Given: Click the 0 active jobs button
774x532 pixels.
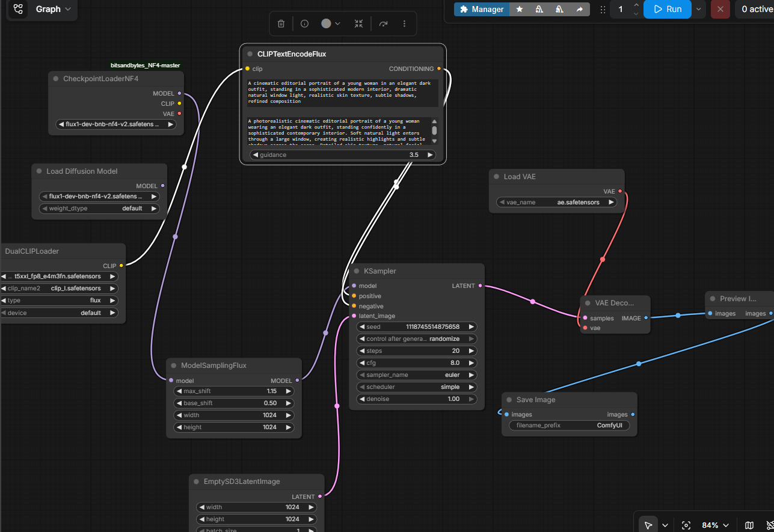Looking at the screenshot, I should [x=754, y=9].
